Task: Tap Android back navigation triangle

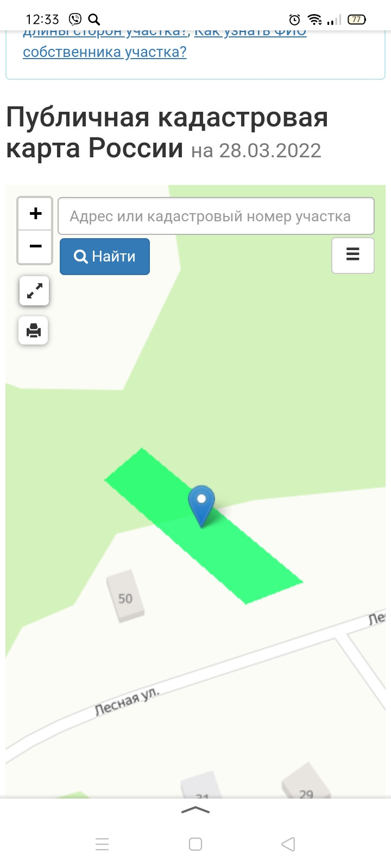Action: coord(288,844)
